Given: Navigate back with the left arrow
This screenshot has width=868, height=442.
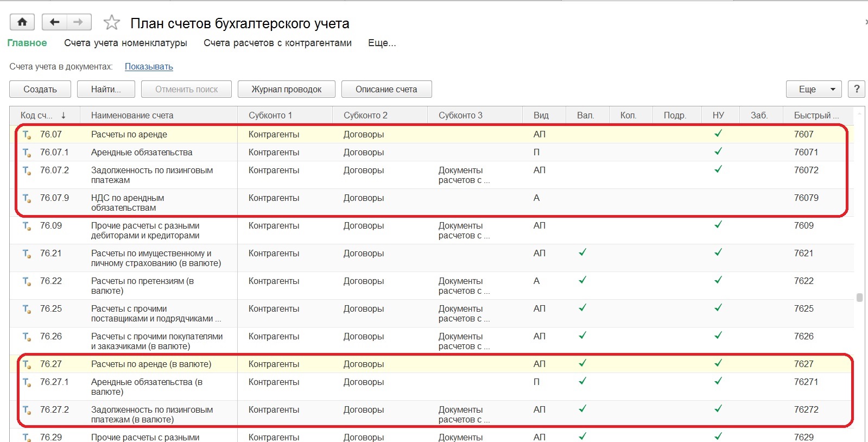Looking at the screenshot, I should 54,22.
